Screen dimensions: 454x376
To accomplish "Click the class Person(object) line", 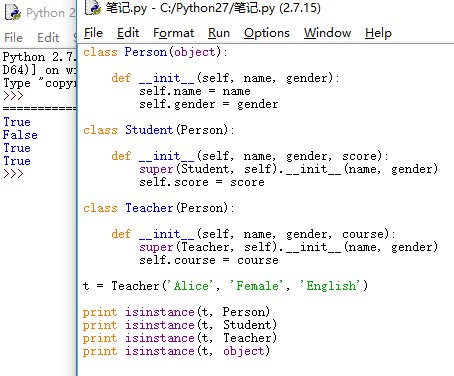I will [x=155, y=52].
